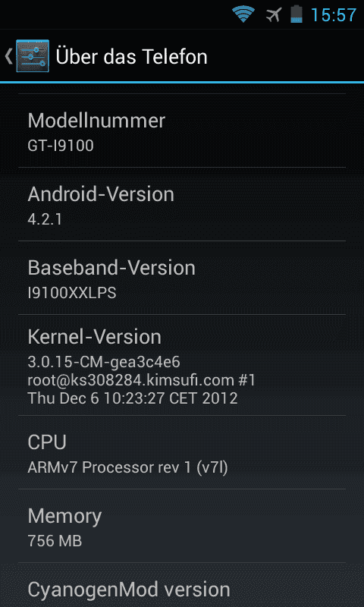This screenshot has height=607, width=364.
Task: Tap the airplane mode status icon
Action: click(x=274, y=15)
